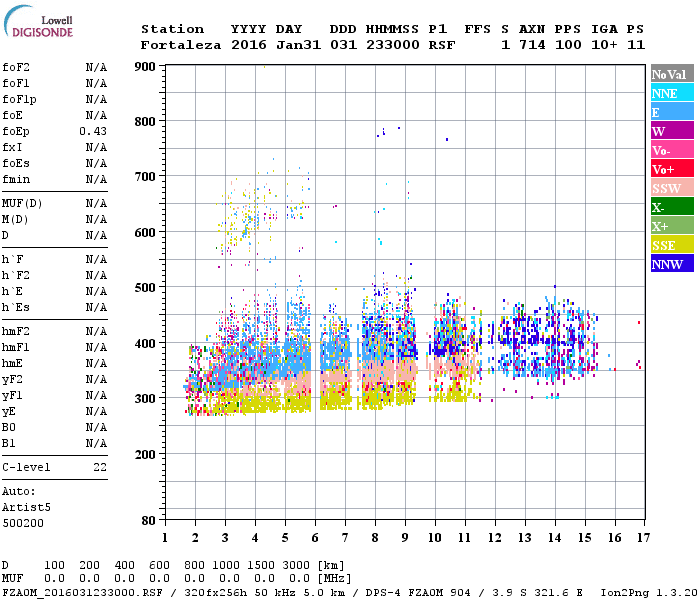Screen dimensions: 700x600
Task: Click the date value Jan31
Action: click(298, 45)
